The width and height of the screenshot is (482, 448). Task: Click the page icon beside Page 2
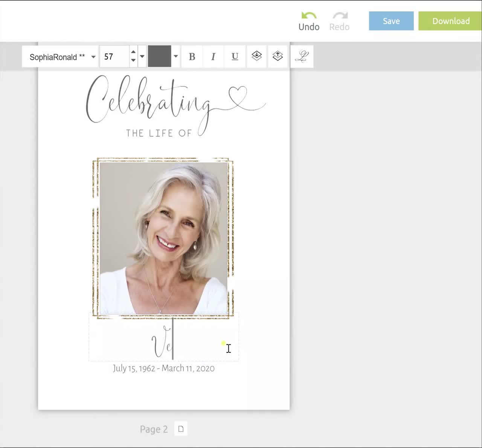181,429
